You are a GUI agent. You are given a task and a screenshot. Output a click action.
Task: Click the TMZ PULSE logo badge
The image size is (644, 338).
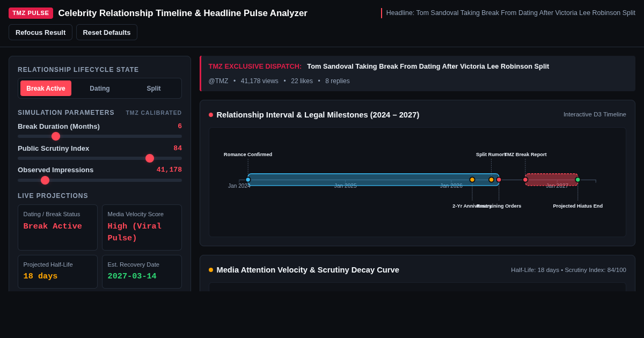pos(31,13)
